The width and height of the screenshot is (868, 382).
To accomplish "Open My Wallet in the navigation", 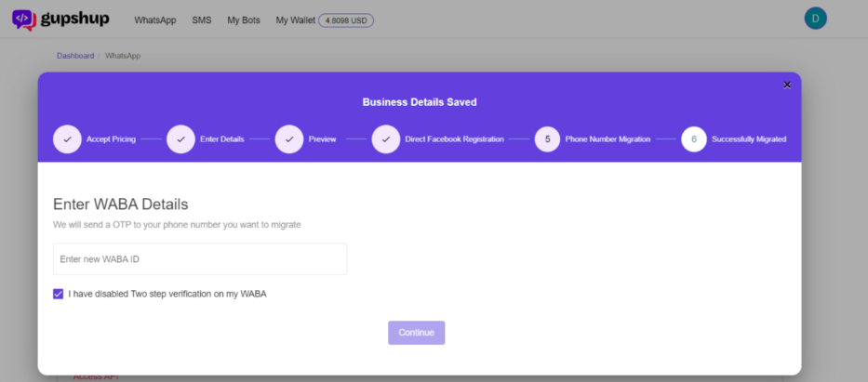I will click(295, 20).
